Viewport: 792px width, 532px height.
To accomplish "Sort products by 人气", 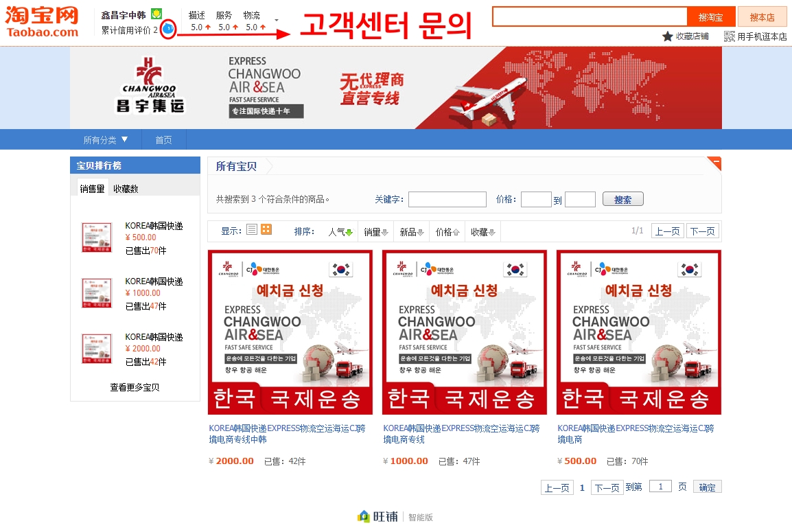I will pyautogui.click(x=340, y=232).
